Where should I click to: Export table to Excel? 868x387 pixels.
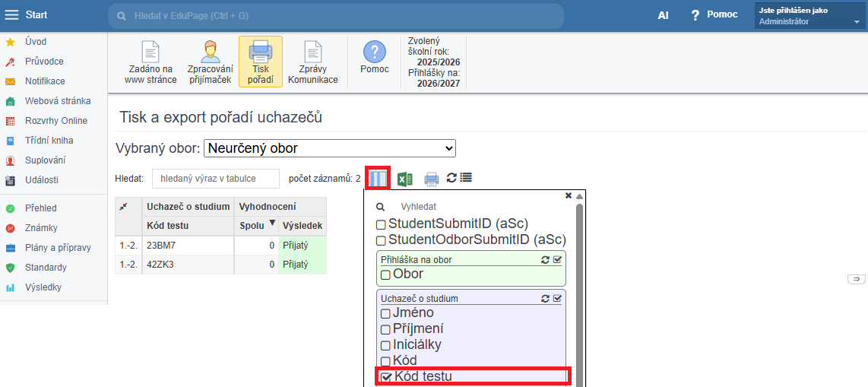(x=405, y=179)
